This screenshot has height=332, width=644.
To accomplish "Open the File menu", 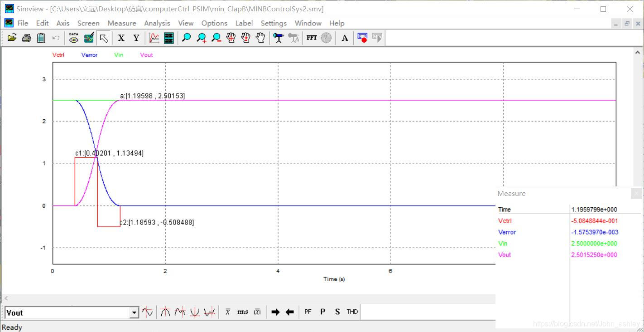I will tap(23, 23).
